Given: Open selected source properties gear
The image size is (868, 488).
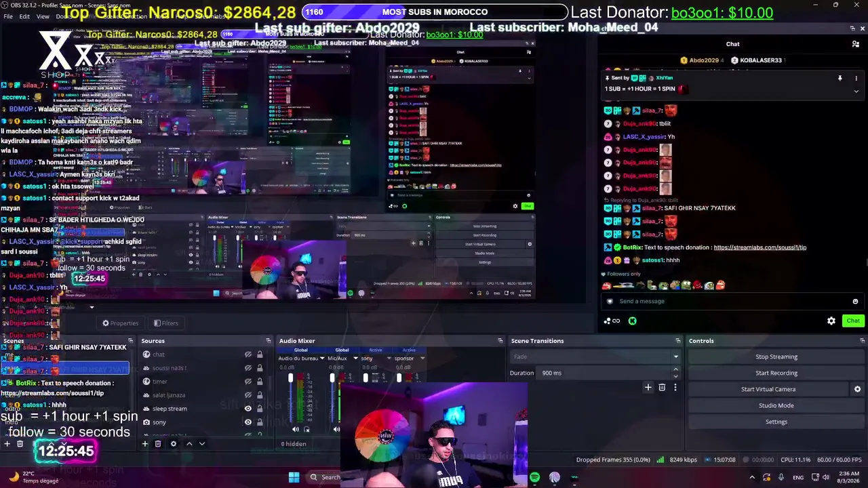Looking at the screenshot, I should click(174, 444).
